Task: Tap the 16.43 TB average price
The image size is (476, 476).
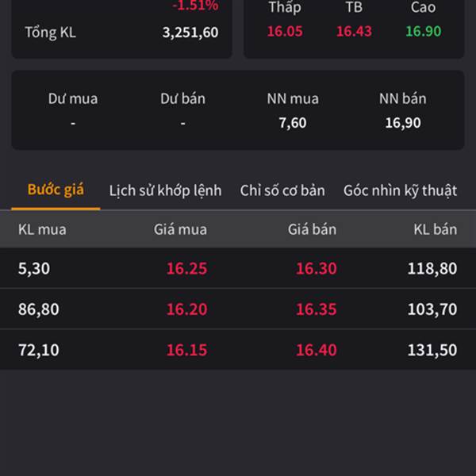Action: point(354,31)
